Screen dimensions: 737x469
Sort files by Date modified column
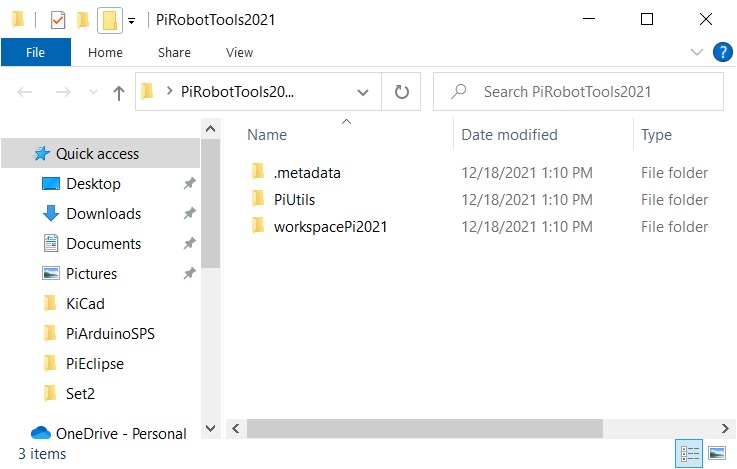pyautogui.click(x=510, y=135)
